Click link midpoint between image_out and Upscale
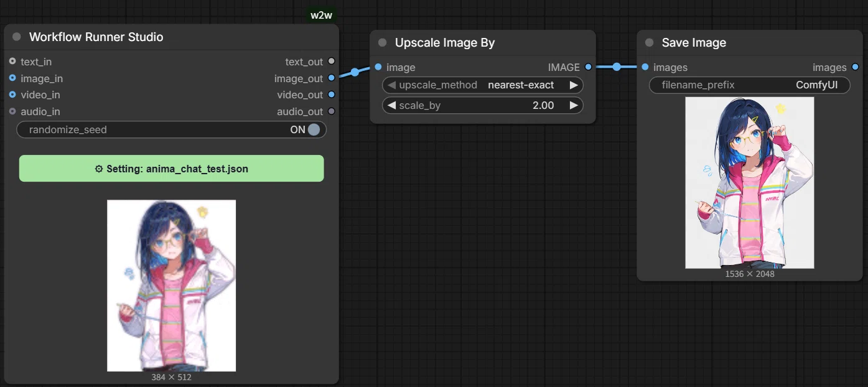 (355, 72)
